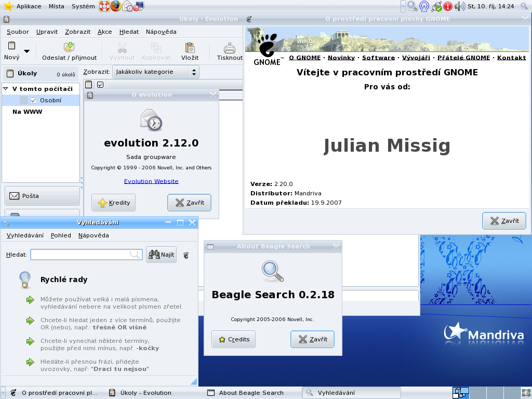Image resolution: width=532 pixels, height=399 pixels.
Task: Click the Osobní color swatch square
Action: click(24, 100)
